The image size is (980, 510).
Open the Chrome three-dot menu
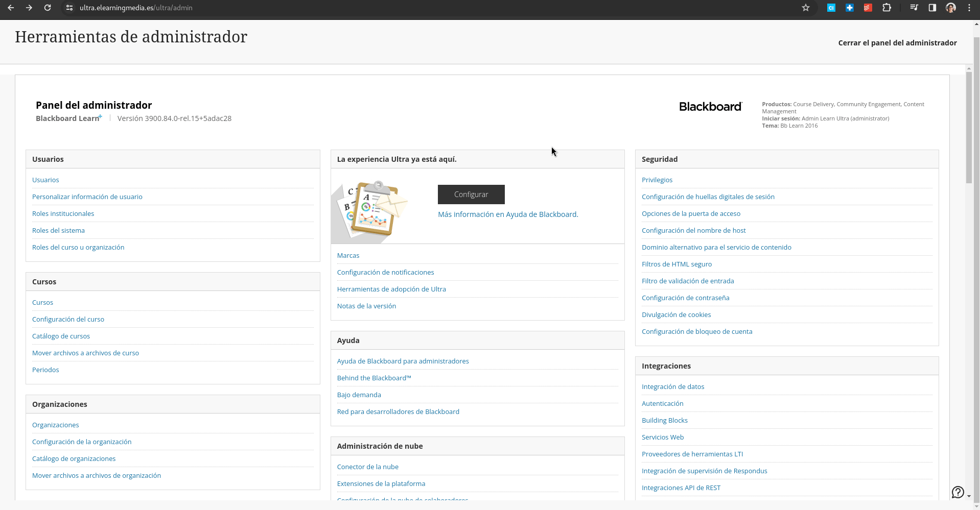[969, 8]
